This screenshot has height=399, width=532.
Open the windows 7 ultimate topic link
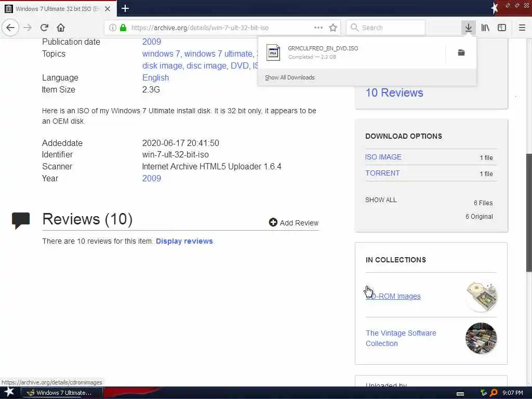coord(218,54)
